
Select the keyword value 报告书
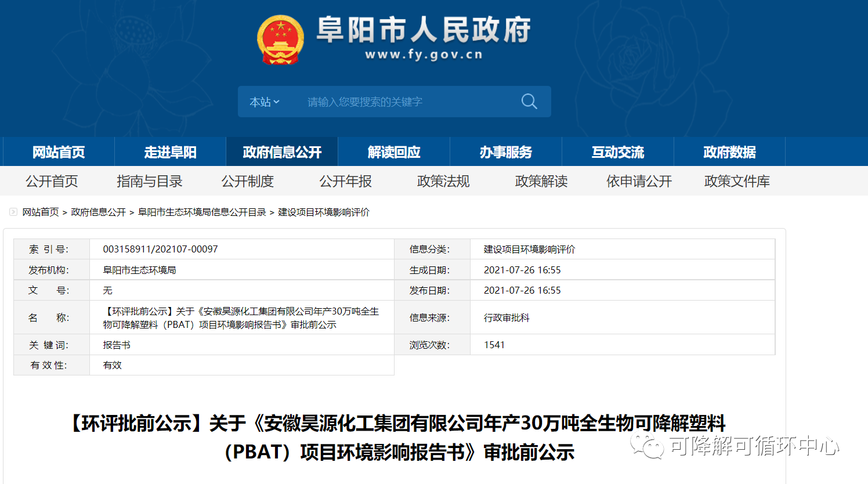click(x=117, y=345)
